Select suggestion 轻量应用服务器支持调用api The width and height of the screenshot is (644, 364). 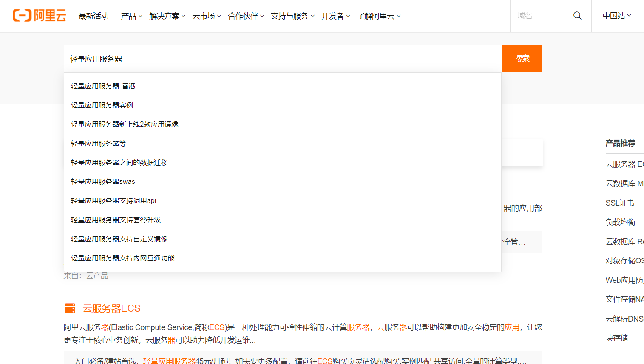coord(283,201)
